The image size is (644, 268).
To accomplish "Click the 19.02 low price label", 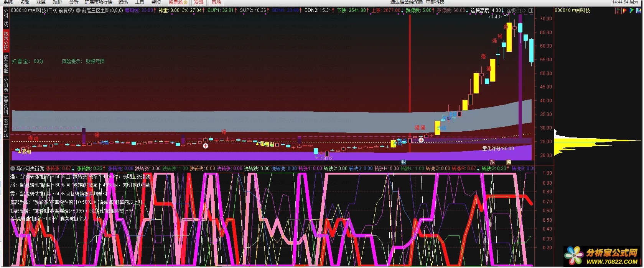I will pyautogui.click(x=326, y=158).
